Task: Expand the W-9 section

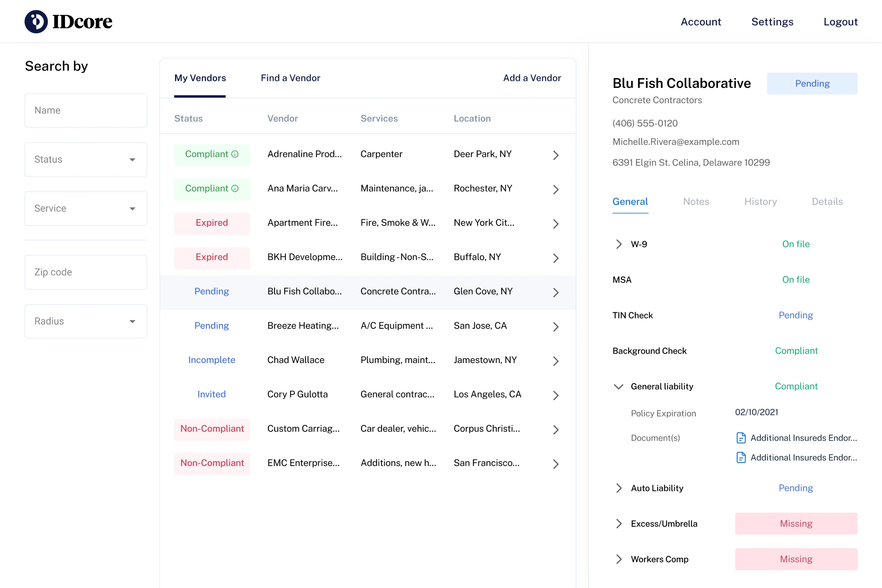Action: (x=619, y=244)
